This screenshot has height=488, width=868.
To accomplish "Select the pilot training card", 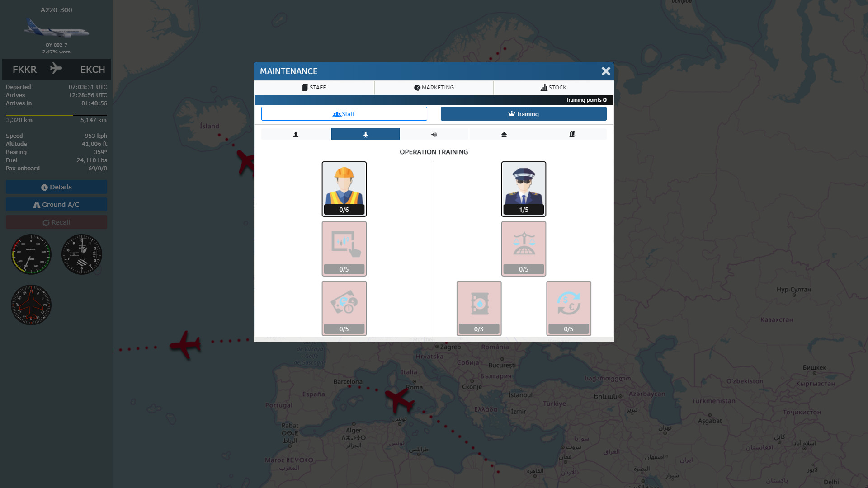I will tap(524, 189).
